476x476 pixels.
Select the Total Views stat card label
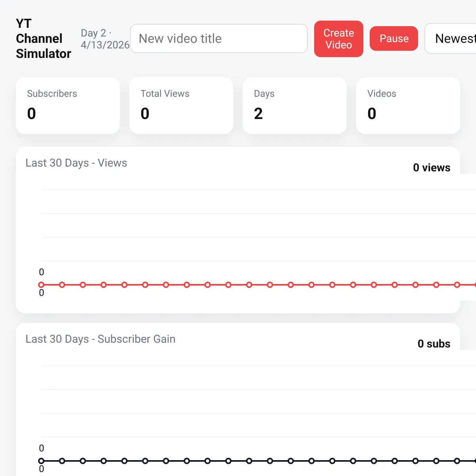[165, 94]
